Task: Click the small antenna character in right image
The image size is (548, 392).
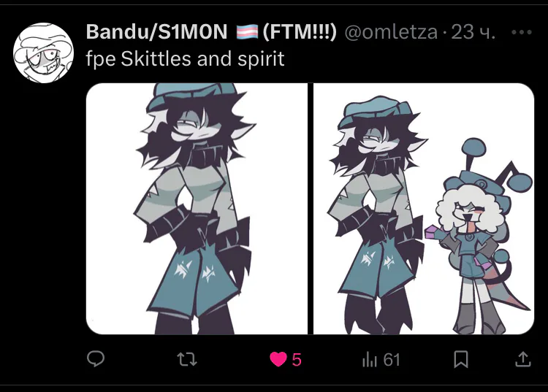Action: pos(481,237)
